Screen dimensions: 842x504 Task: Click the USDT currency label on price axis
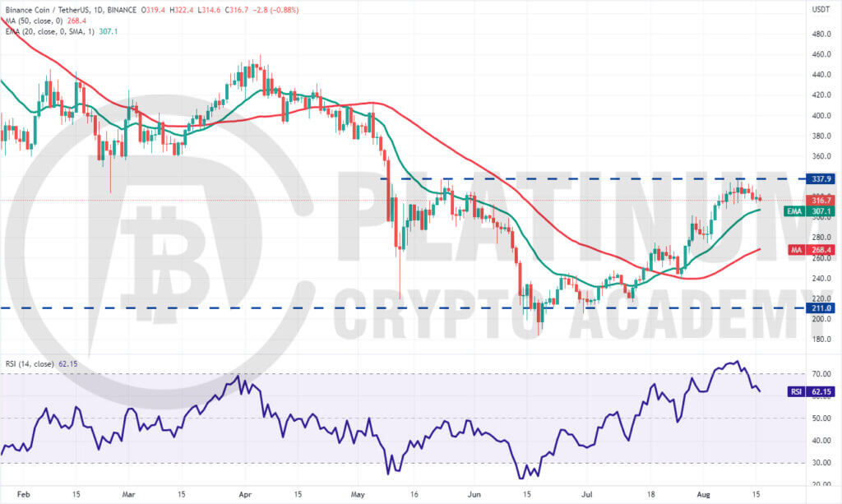pyautogui.click(x=821, y=10)
